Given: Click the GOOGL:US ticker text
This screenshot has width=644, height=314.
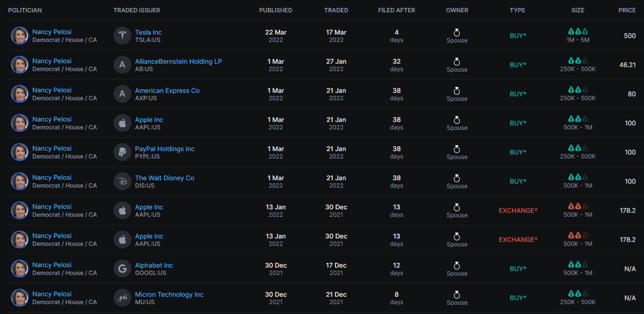Looking at the screenshot, I should (151, 273).
